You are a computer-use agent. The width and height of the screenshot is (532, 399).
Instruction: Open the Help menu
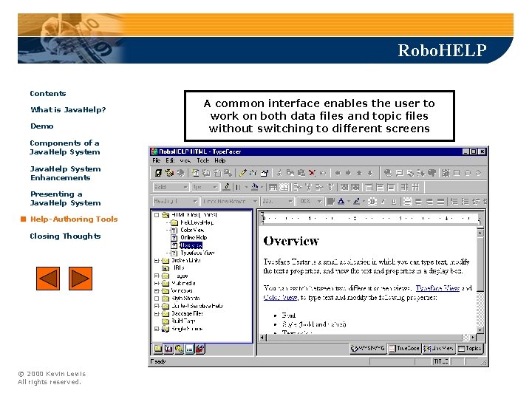pyautogui.click(x=219, y=160)
